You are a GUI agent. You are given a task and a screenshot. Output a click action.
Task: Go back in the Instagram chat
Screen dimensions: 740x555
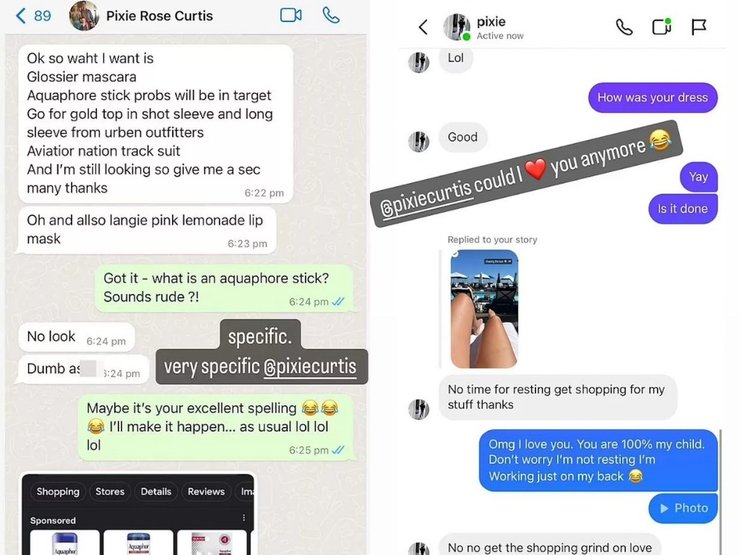click(x=423, y=27)
